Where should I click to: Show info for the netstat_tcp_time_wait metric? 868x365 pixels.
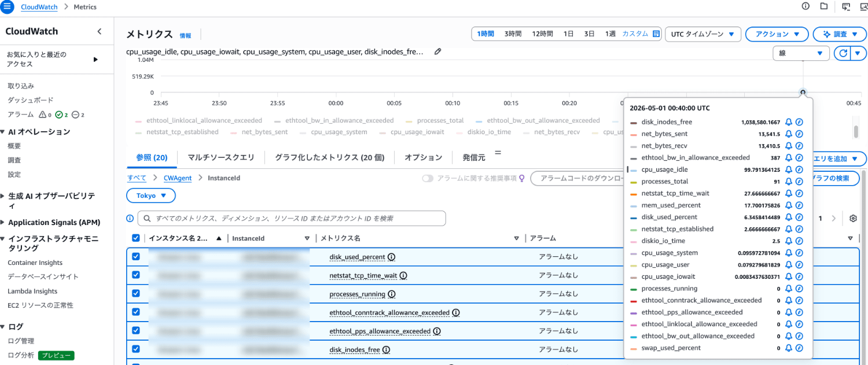point(403,275)
